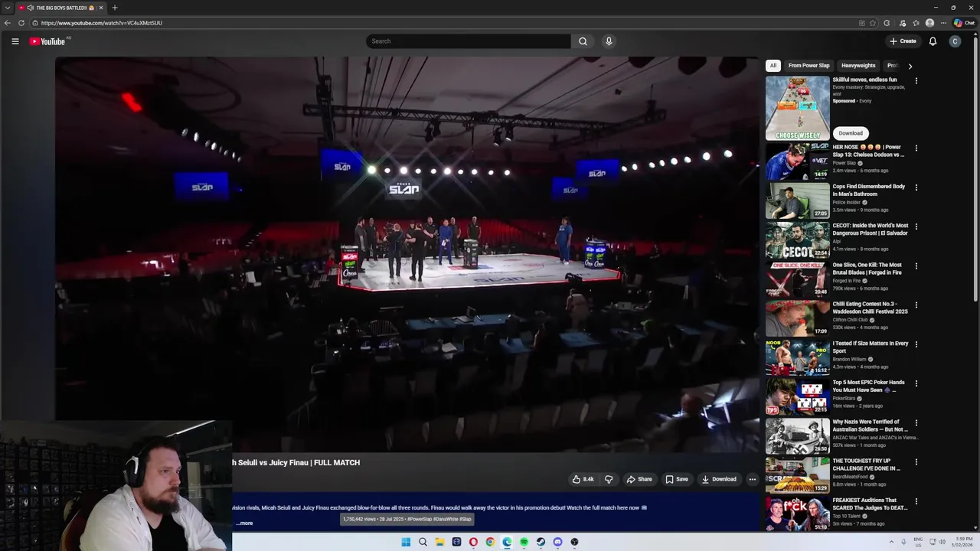
Task: Open a new browser tab
Action: [115, 8]
